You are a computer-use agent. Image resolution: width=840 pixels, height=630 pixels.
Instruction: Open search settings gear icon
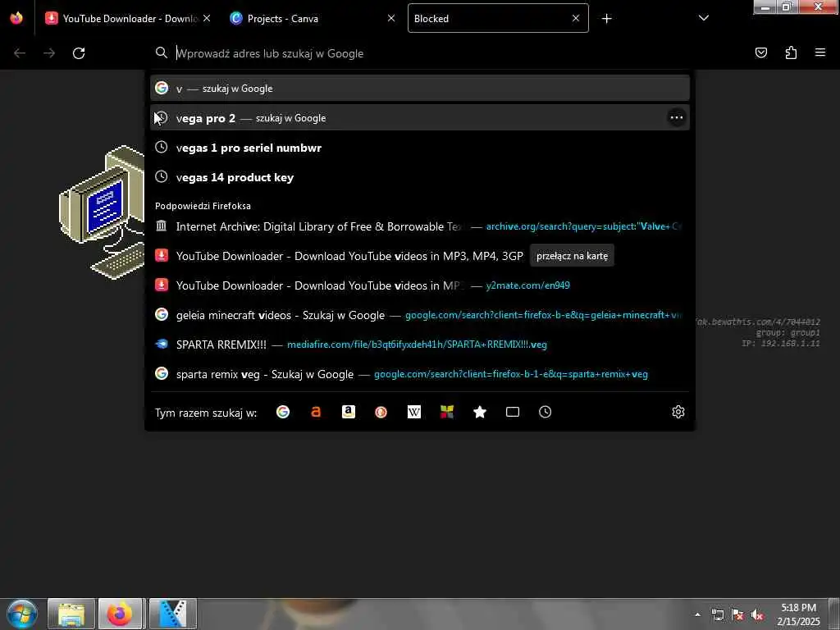678,412
